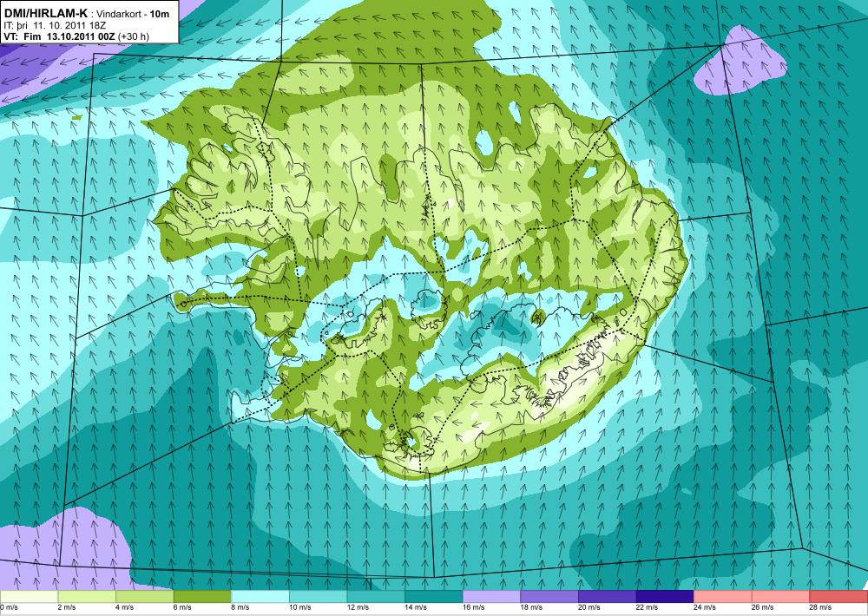Select the light green 4–6 m/s swatch
The height and width of the screenshot is (616, 868).
(x=144, y=597)
